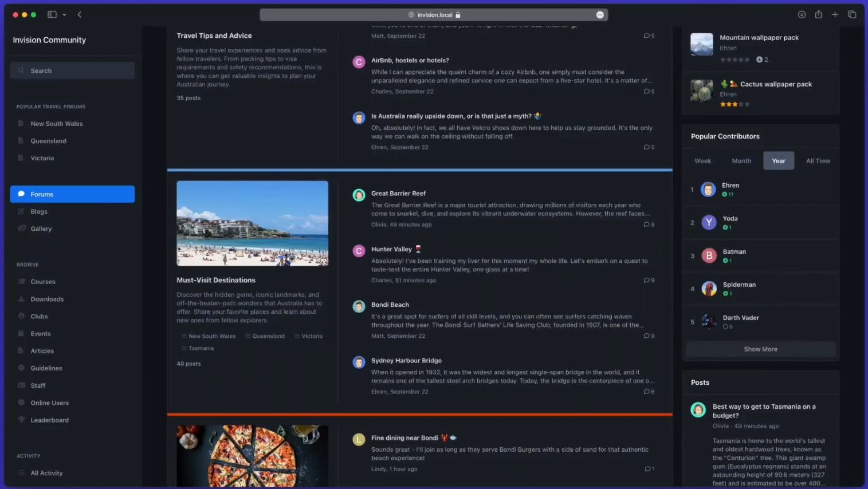
Task: Select the All Time contributors tab
Action: (x=818, y=161)
